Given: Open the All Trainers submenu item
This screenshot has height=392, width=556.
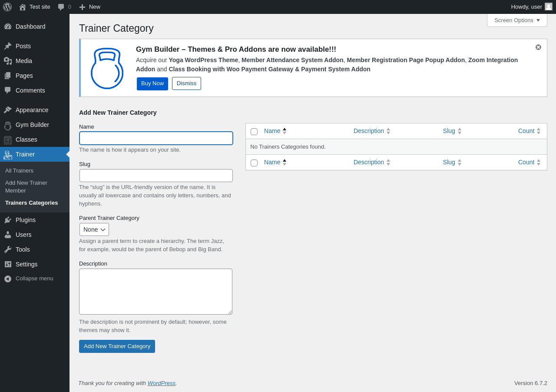Looking at the screenshot, I should tap(19, 171).
